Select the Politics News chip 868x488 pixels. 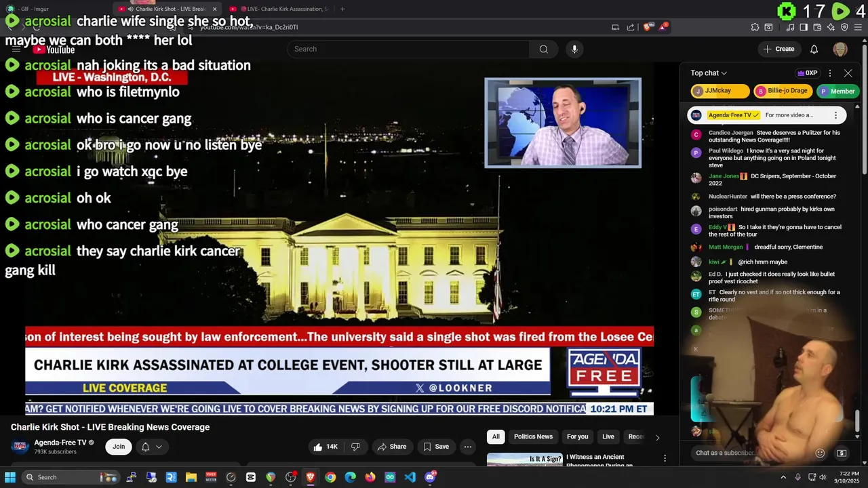[x=533, y=436]
